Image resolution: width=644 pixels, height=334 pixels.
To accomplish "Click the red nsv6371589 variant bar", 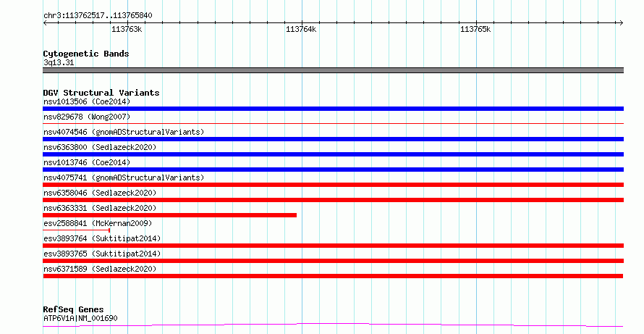I will point(333,276).
